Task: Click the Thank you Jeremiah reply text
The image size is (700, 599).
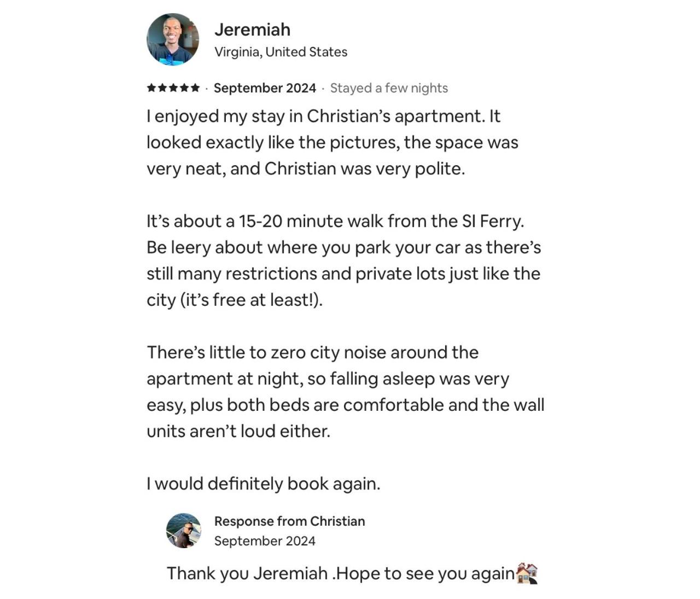Action: pos(341,573)
